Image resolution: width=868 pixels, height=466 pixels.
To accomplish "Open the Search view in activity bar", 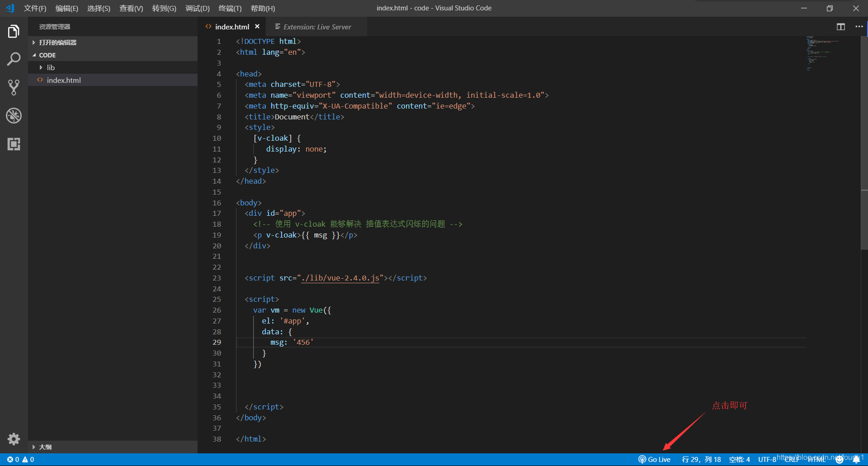I will 14,59.
